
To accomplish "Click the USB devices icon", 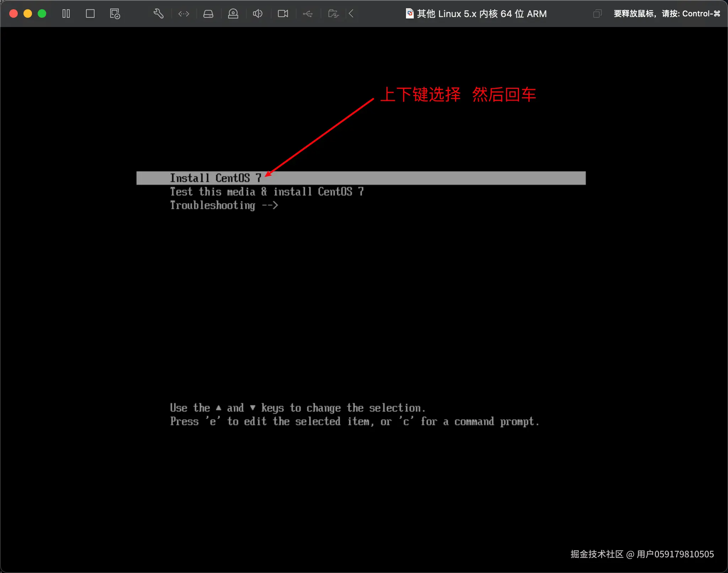I will (x=308, y=14).
